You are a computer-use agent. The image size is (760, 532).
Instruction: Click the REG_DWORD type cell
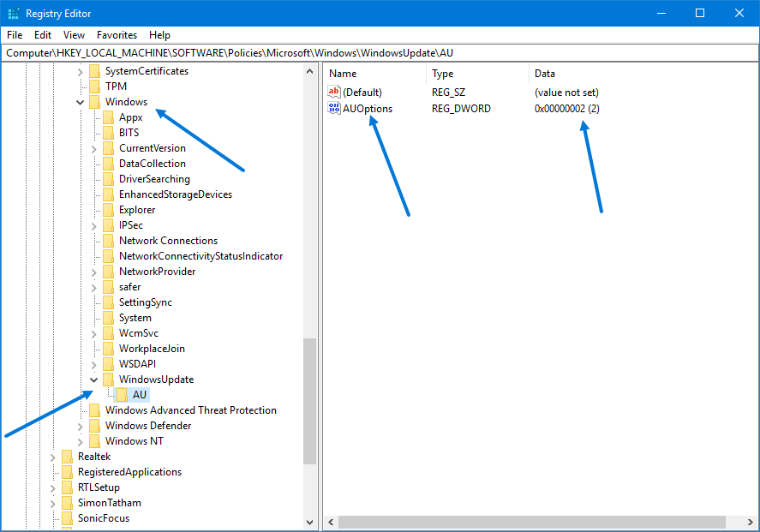(x=461, y=109)
